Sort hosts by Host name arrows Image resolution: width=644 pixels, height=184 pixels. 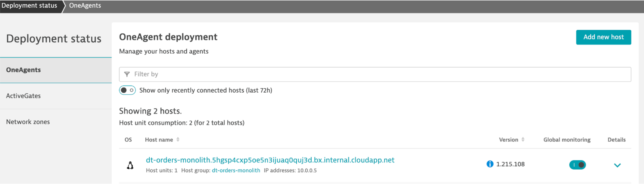tap(178, 140)
